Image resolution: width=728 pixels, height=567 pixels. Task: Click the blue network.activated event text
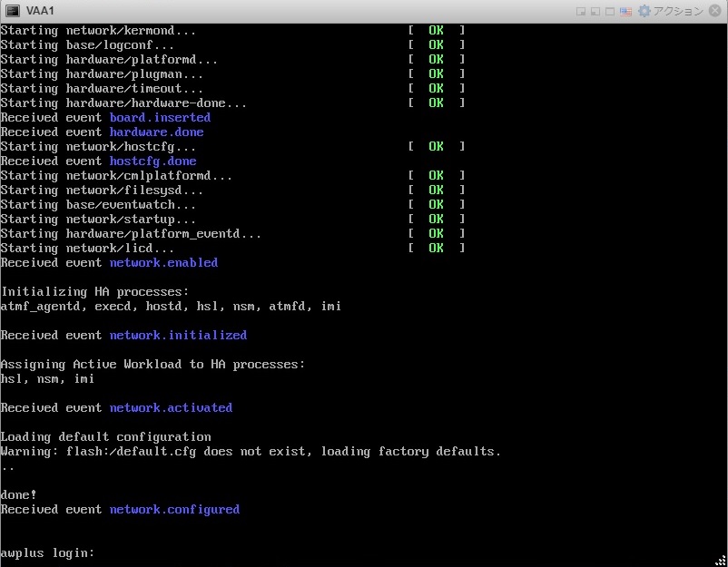(171, 407)
